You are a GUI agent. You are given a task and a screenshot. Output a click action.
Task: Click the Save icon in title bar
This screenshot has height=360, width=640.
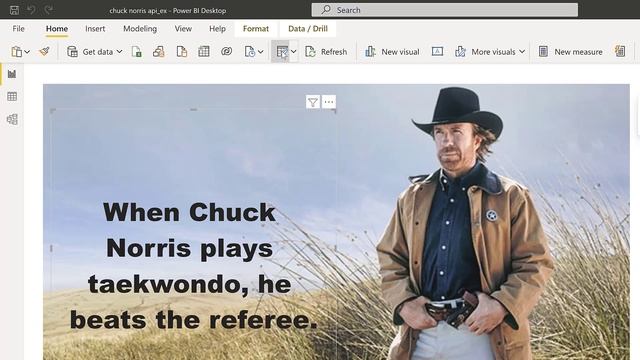tap(14, 10)
